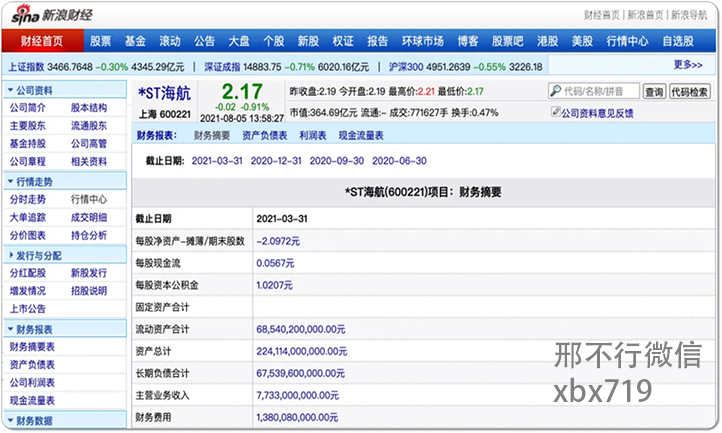Open 公司高管 in the sidebar
Viewport: 722px width, 433px height.
[89, 144]
